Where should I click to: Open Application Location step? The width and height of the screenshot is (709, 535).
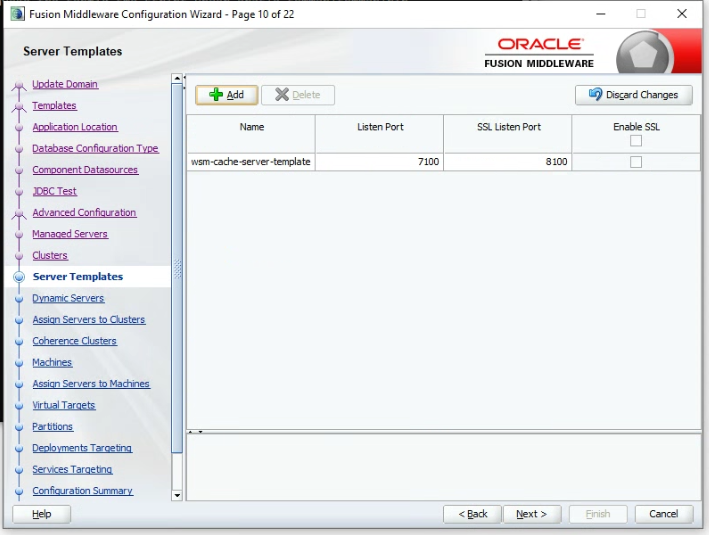point(75,127)
